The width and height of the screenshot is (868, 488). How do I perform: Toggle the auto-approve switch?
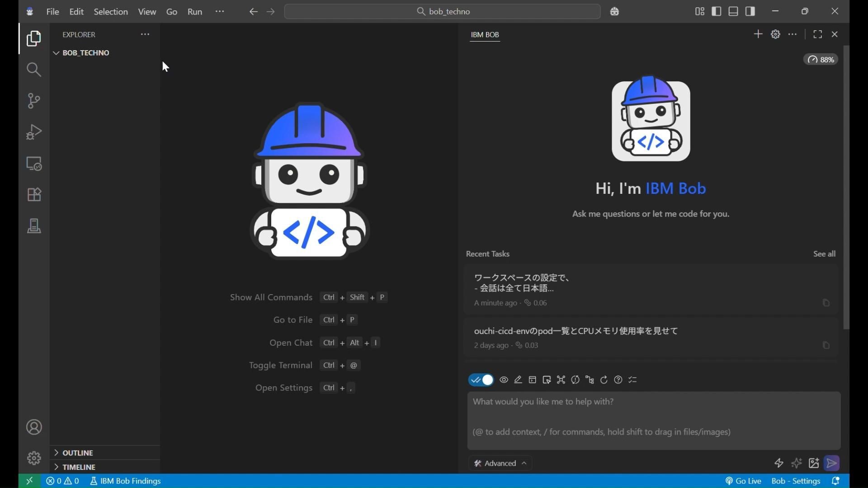(481, 380)
